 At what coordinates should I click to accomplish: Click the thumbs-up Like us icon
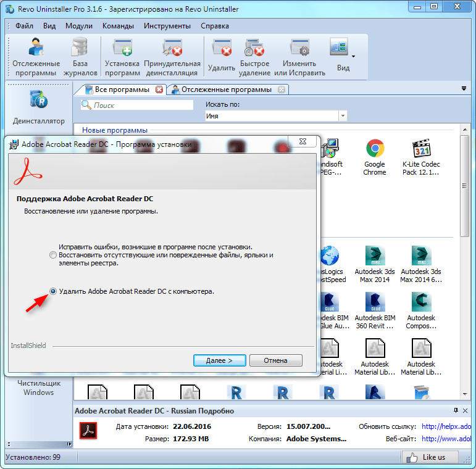tap(412, 457)
